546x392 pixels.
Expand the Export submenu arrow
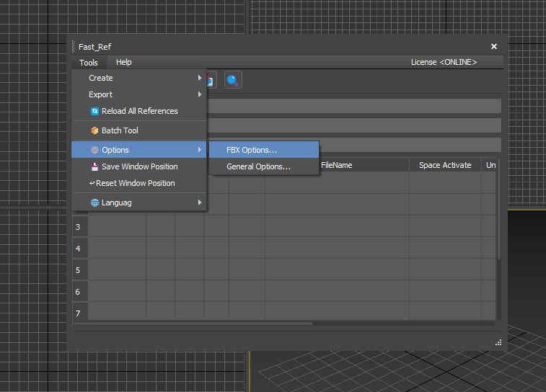coord(200,94)
